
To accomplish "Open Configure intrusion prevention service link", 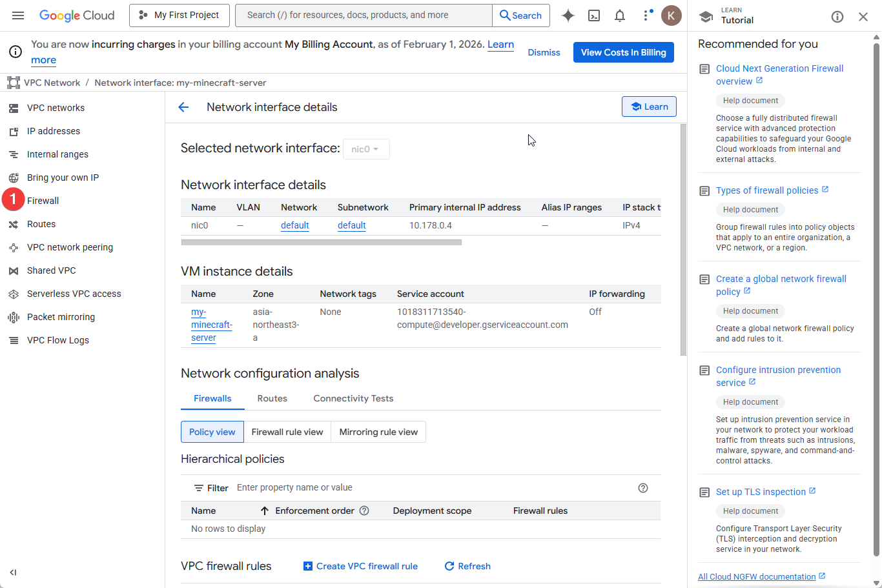I will pyautogui.click(x=779, y=376).
